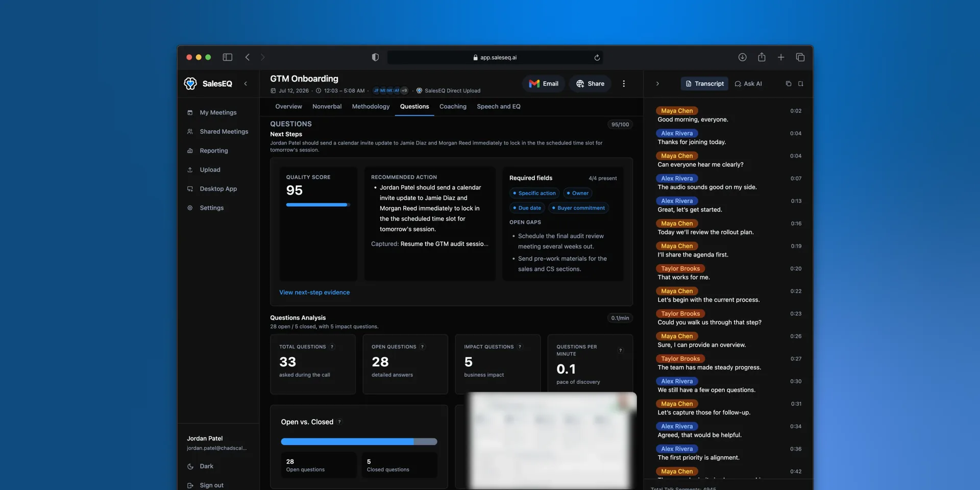
Task: Click the 5 Closed questions box
Action: coord(399,465)
